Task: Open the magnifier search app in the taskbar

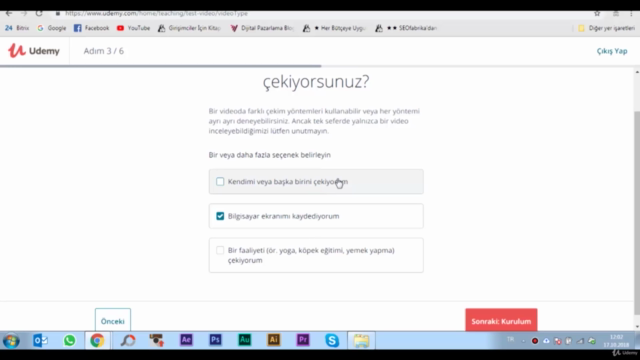Action: point(128,340)
